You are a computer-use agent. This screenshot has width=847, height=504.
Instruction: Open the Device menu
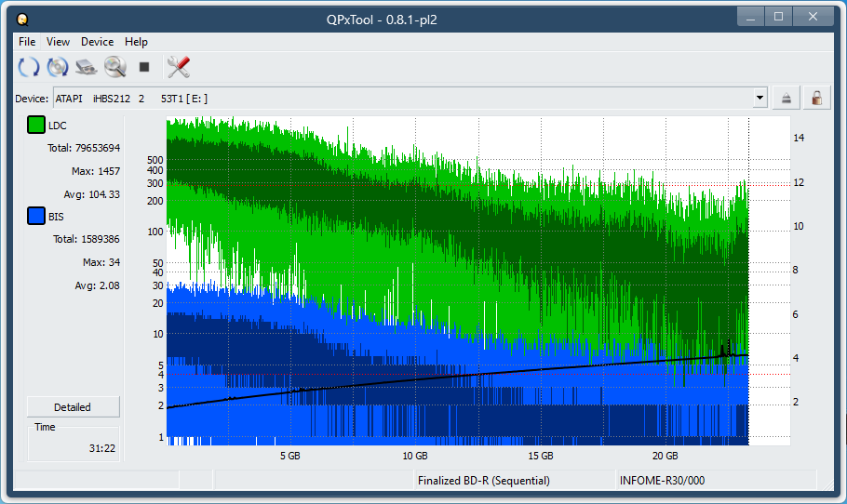[x=97, y=42]
